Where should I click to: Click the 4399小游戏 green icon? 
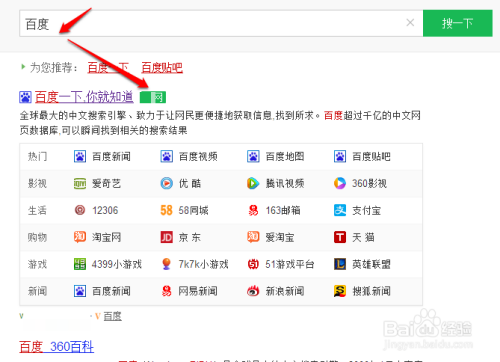tap(80, 264)
